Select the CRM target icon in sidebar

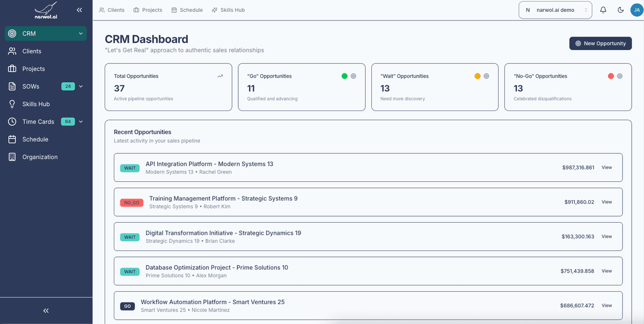12,33
